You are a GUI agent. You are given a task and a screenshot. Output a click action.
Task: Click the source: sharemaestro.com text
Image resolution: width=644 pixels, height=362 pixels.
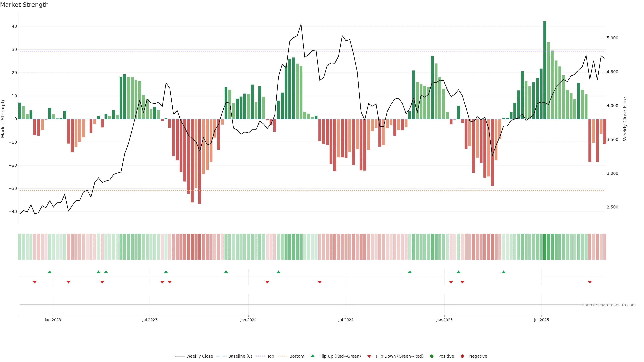[x=609, y=305]
